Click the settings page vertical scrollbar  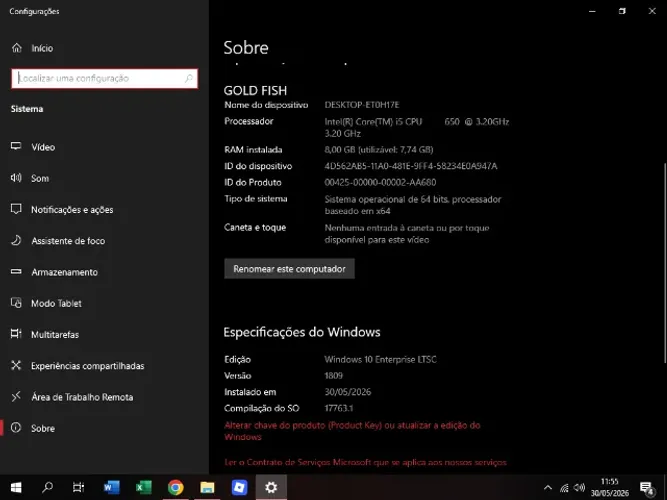[x=664, y=263]
